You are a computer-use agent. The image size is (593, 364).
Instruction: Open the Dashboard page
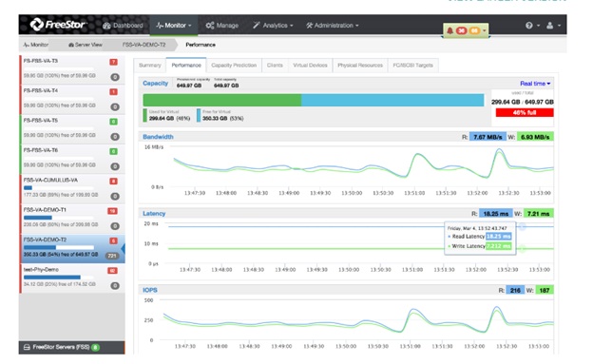click(123, 26)
